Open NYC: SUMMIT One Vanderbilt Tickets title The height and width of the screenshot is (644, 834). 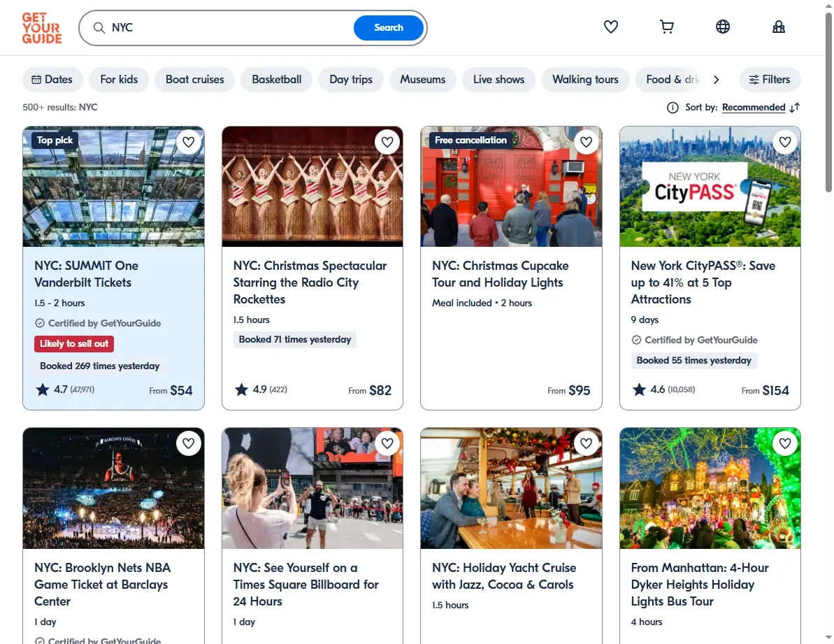86,274
